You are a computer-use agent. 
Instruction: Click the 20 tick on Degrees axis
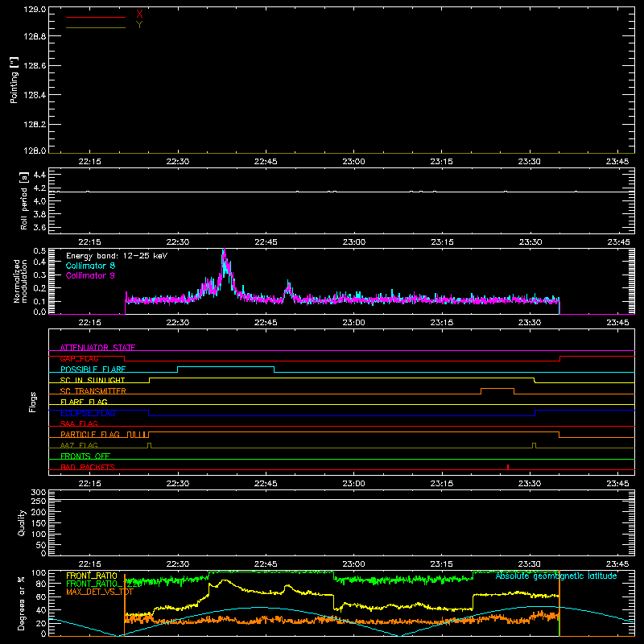[42, 623]
